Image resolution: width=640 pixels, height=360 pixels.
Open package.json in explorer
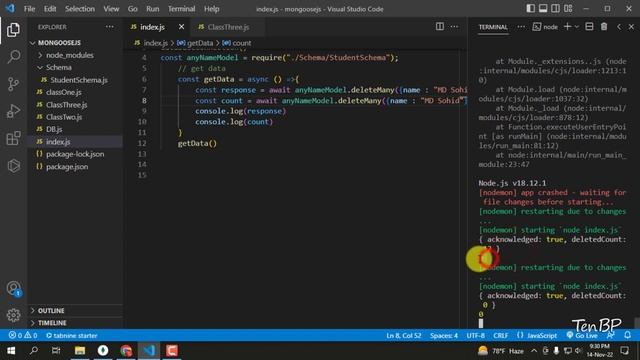(67, 167)
